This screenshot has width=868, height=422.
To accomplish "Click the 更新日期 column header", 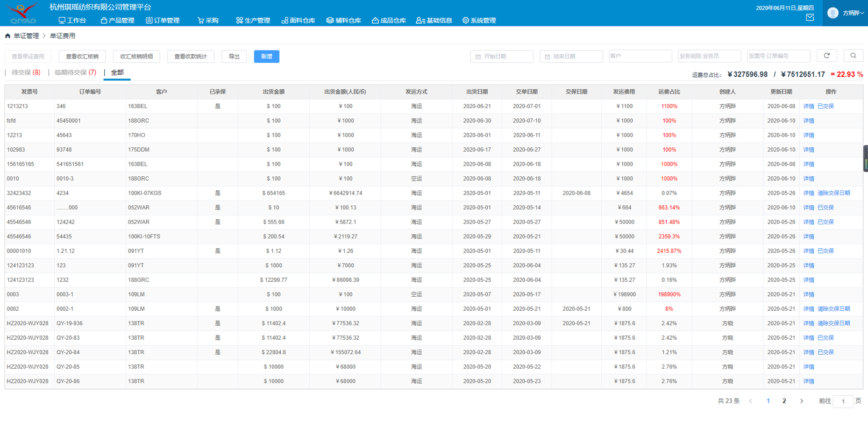I will pos(781,92).
